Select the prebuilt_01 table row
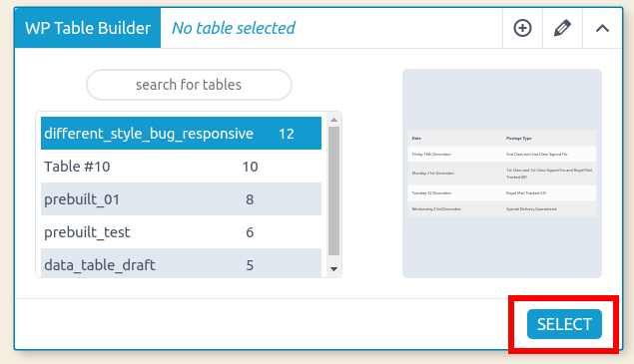The height and width of the screenshot is (364, 634). pyautogui.click(x=181, y=199)
